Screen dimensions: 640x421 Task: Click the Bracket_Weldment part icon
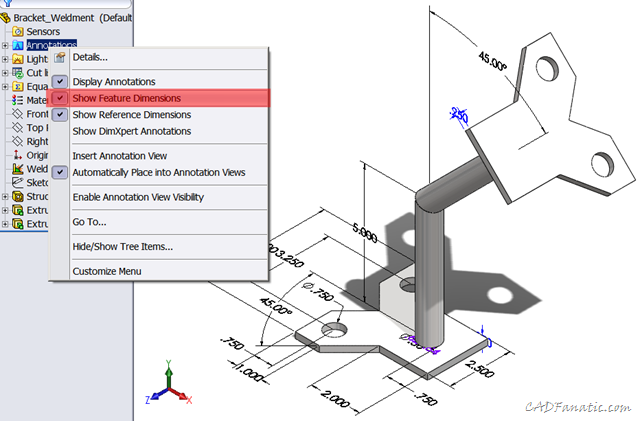(x=5, y=18)
